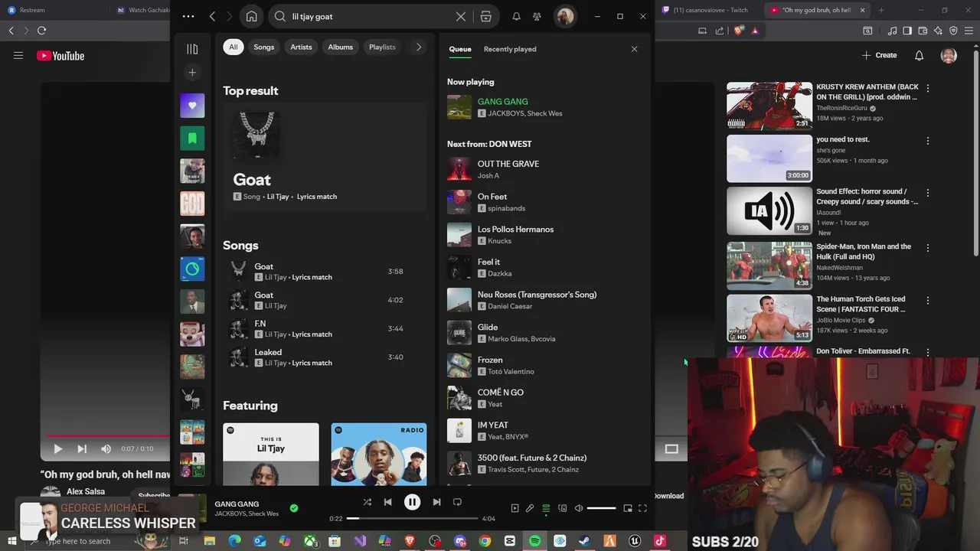Mute Spotify volume speaker icon

[x=579, y=508]
